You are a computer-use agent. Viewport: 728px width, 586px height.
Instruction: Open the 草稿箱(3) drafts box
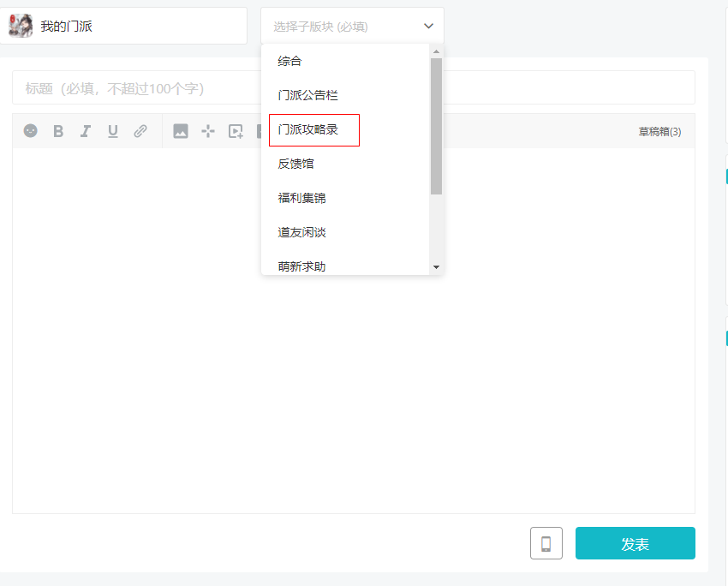point(659,132)
